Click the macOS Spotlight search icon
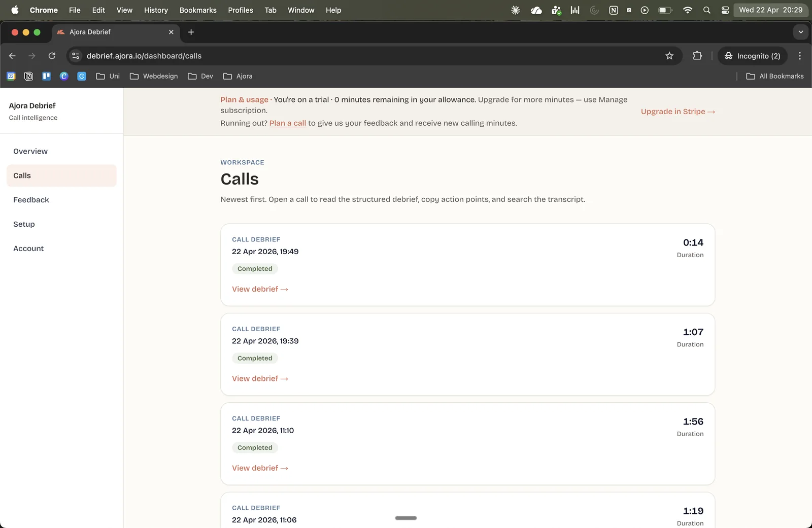Screen dimensions: 812x528 tap(706, 10)
